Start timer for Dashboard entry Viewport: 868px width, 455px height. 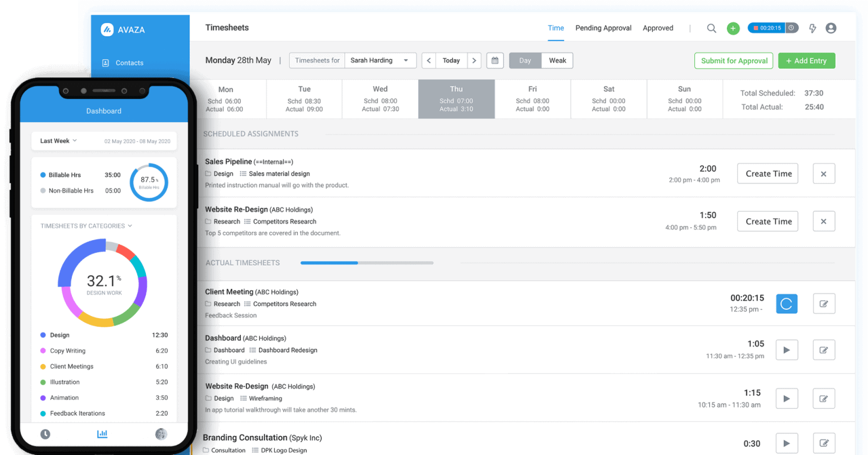(x=786, y=350)
